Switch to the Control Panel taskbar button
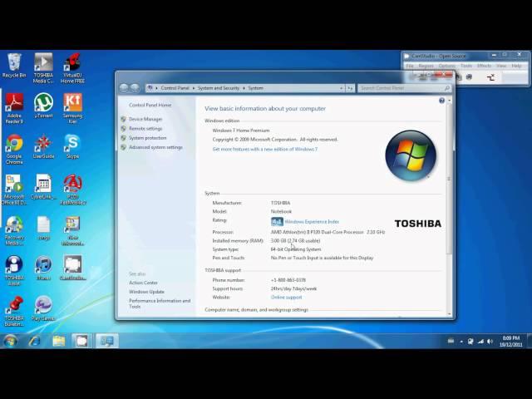 point(107,341)
